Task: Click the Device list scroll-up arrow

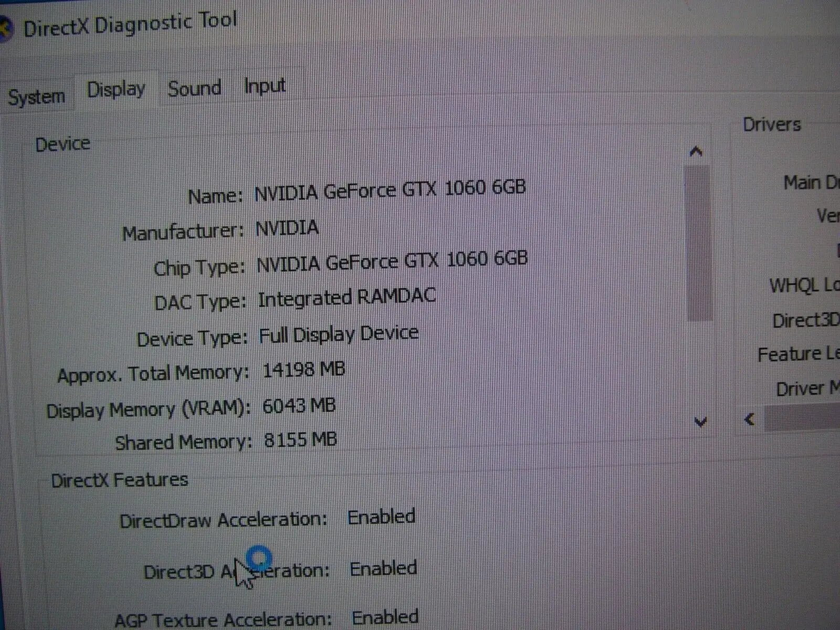Action: 696,152
